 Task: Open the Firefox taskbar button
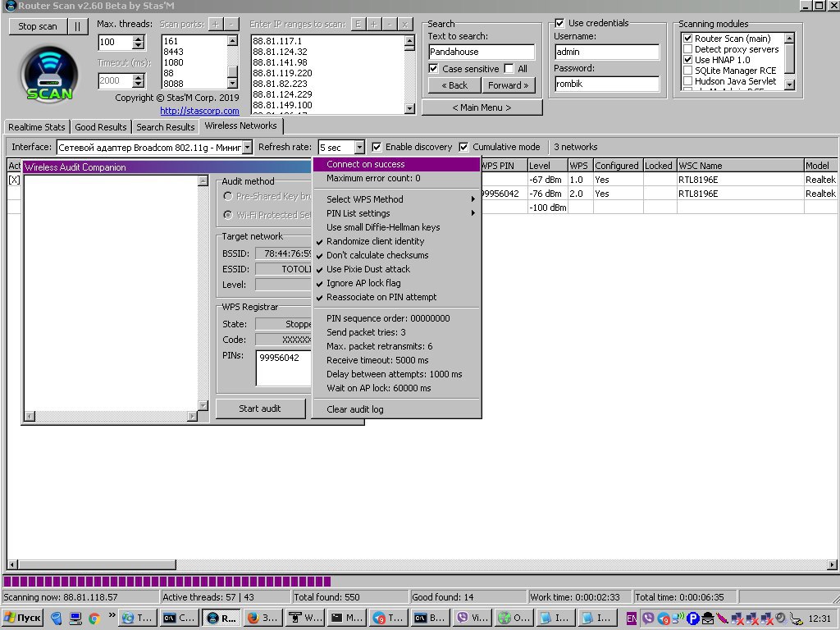263,618
